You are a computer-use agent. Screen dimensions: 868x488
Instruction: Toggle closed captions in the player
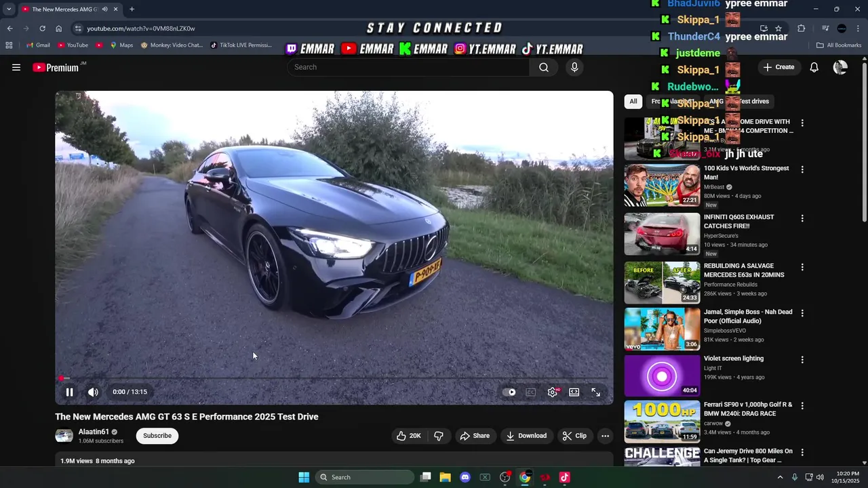pos(531,392)
